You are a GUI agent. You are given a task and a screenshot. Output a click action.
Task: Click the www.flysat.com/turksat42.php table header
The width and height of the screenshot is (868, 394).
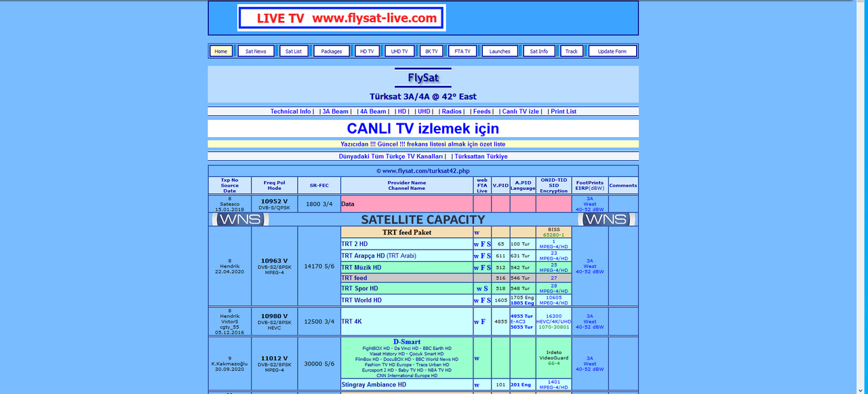(x=423, y=171)
